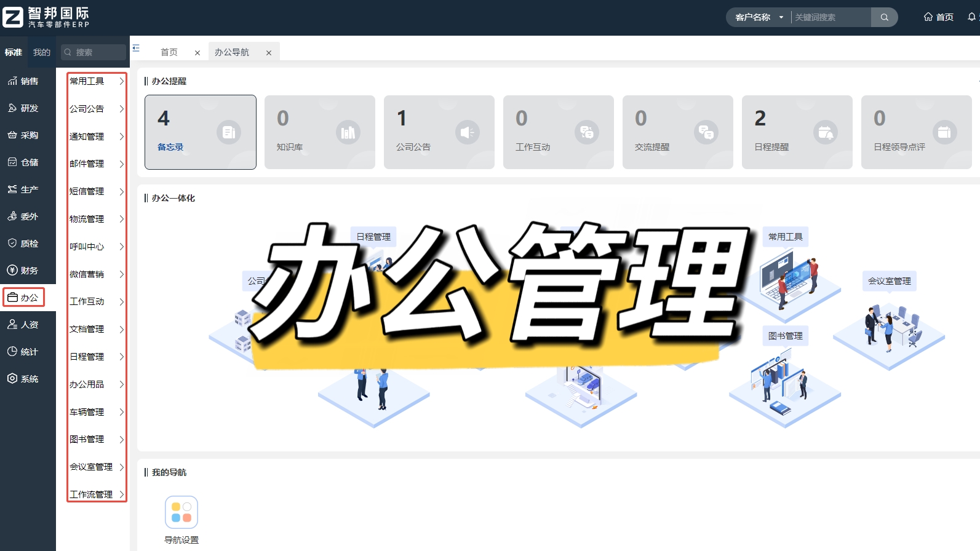This screenshot has height=551, width=980.
Task: Click the 日程提醒 calendar reminder icon
Action: click(826, 132)
